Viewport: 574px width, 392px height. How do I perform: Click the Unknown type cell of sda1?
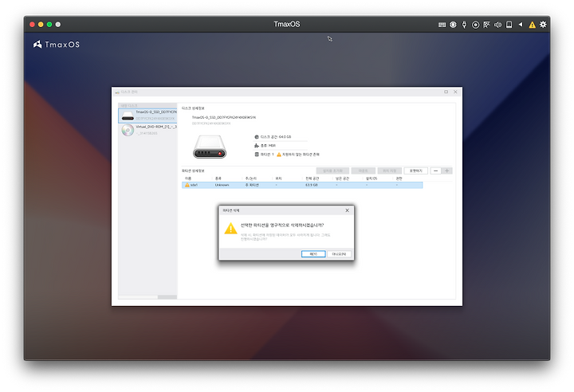coord(222,185)
